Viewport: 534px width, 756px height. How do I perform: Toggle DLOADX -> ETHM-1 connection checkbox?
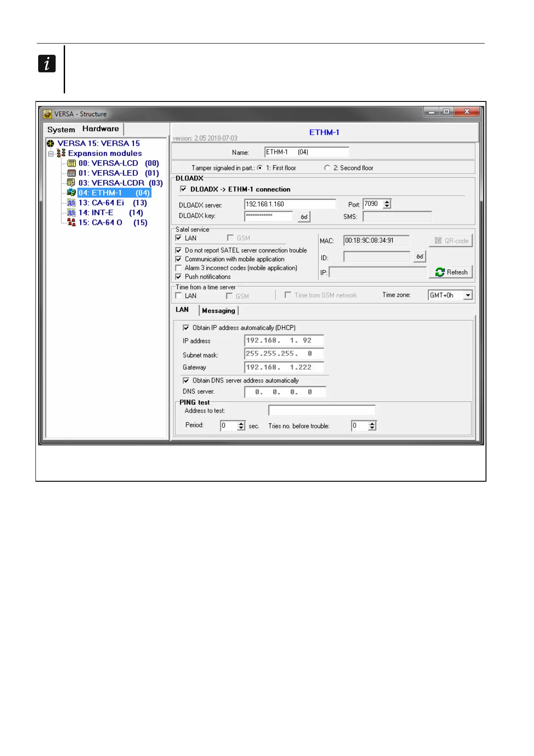click(183, 189)
